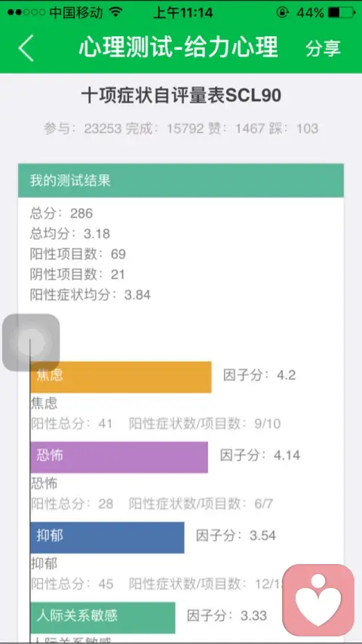Select the green 人际关系敏感 bar

pos(103,618)
